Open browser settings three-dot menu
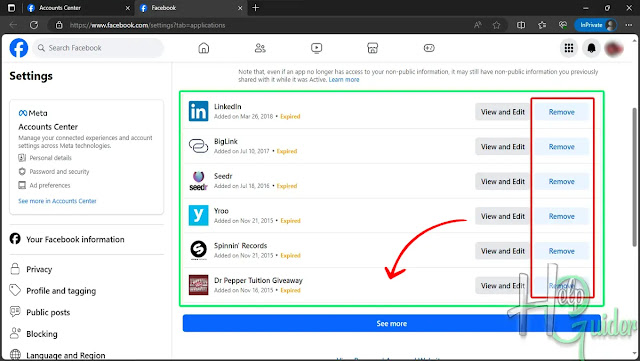 (x=629, y=25)
